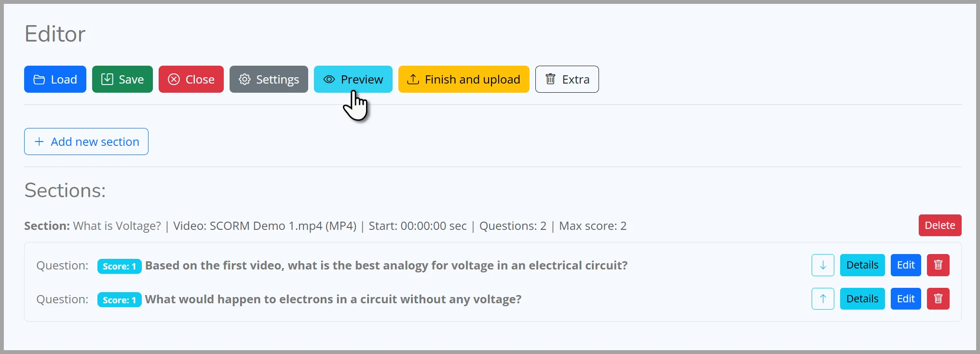Open the Settings gear button

(x=269, y=79)
